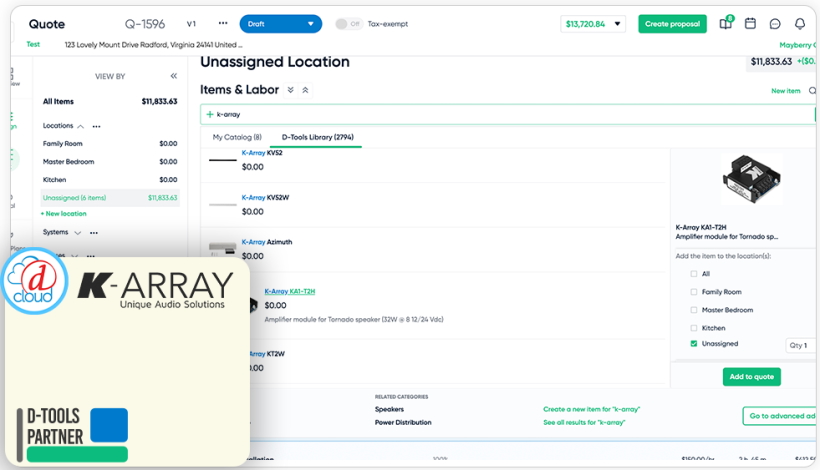Click the search magnifier next to New item
The height and width of the screenshot is (470, 820).
tap(812, 90)
